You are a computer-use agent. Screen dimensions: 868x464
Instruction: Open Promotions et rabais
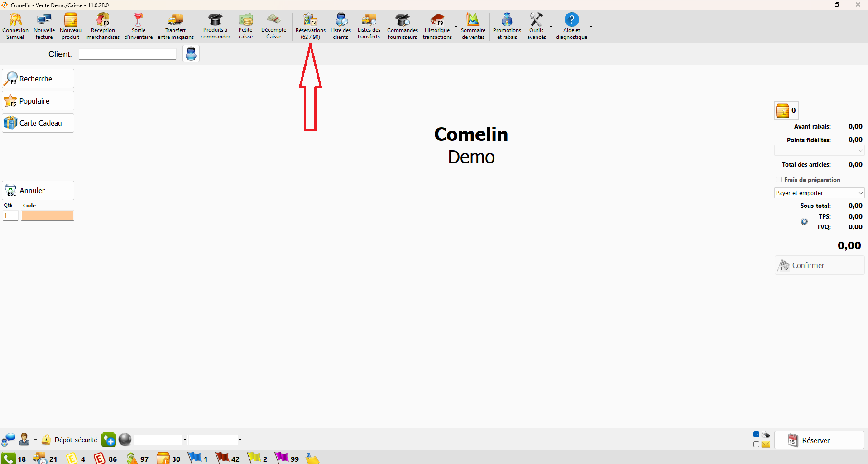tap(507, 26)
